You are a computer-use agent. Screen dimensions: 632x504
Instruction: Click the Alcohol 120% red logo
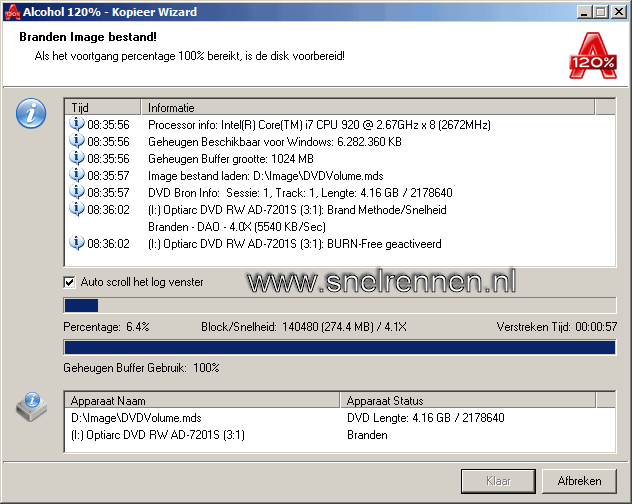pos(593,56)
